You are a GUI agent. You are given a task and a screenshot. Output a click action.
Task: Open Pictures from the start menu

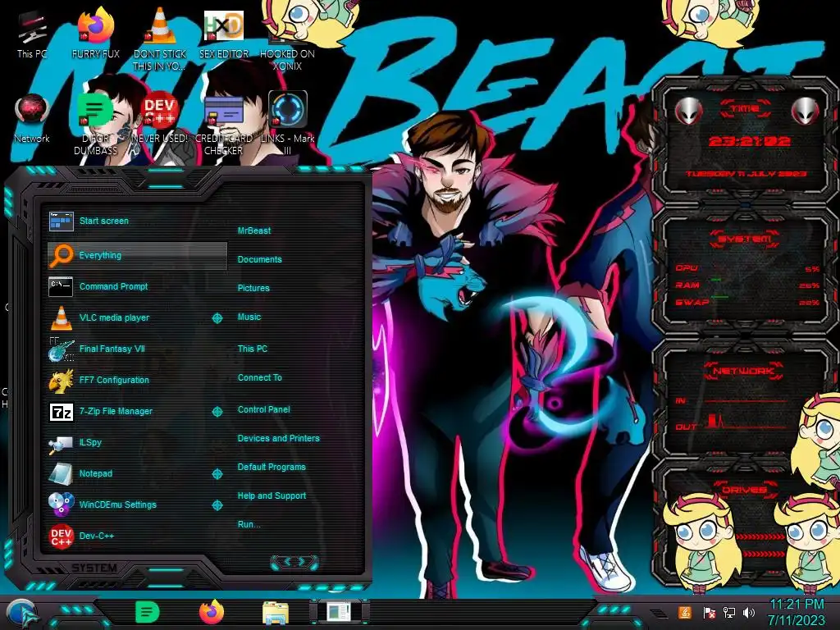tap(253, 288)
